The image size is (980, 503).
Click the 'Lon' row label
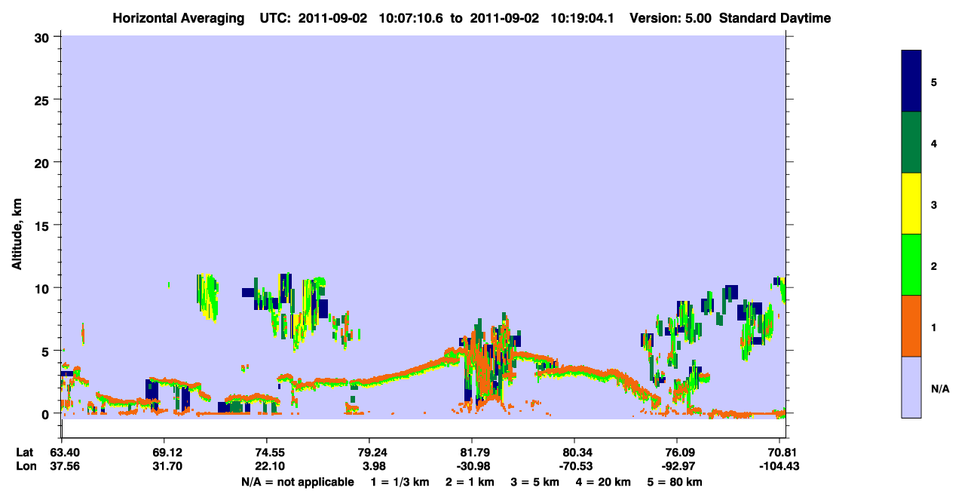tap(26, 466)
